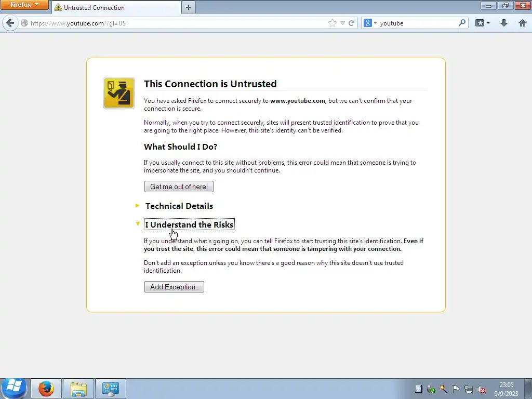Click the "This Connection is Untrusted" heading
Viewport: 532px width, 399px height.
pyautogui.click(x=210, y=84)
